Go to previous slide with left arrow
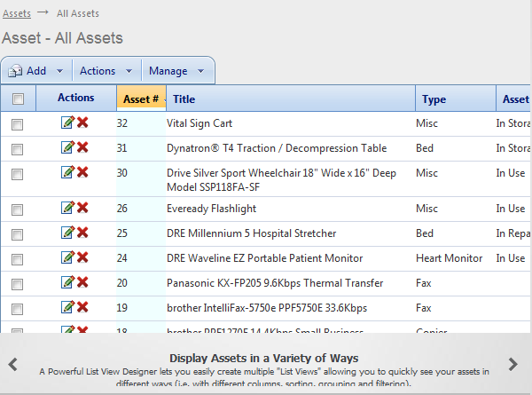Screen dimensions: 532x395 (x=12, y=364)
